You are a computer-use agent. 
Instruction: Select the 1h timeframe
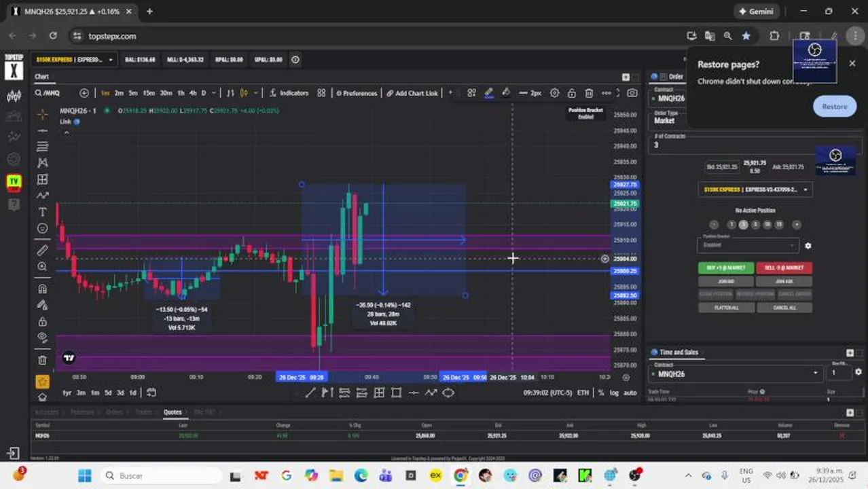[x=181, y=93]
